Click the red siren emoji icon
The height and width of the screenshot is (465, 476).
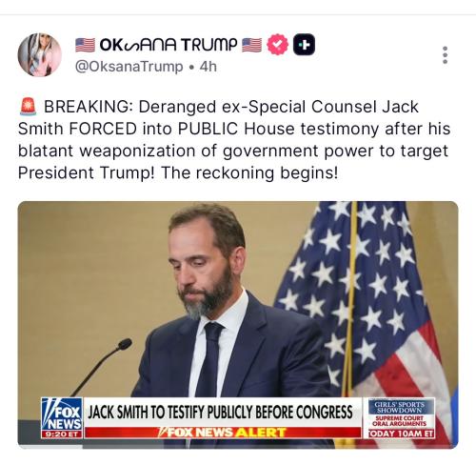[x=28, y=107]
